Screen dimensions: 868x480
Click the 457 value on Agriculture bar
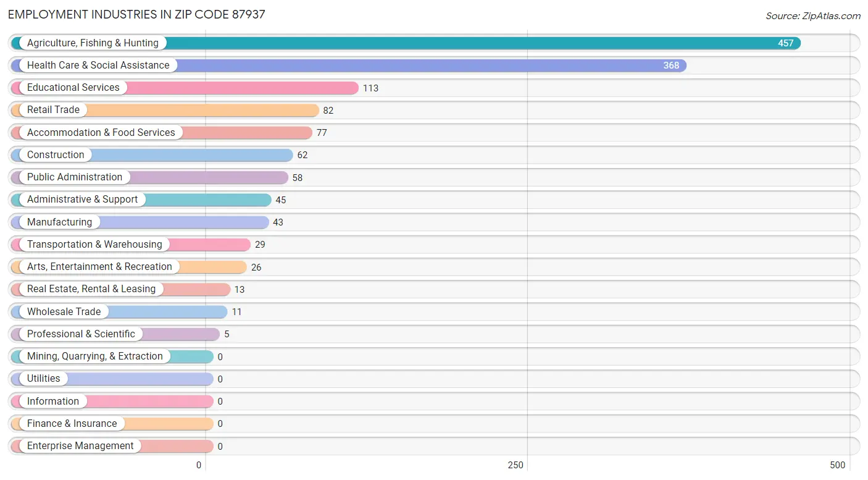tap(785, 43)
